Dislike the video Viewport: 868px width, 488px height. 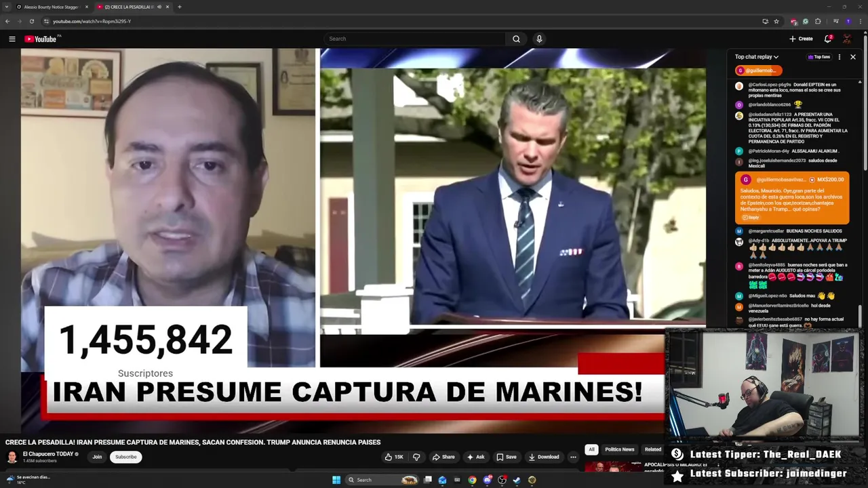(x=416, y=457)
